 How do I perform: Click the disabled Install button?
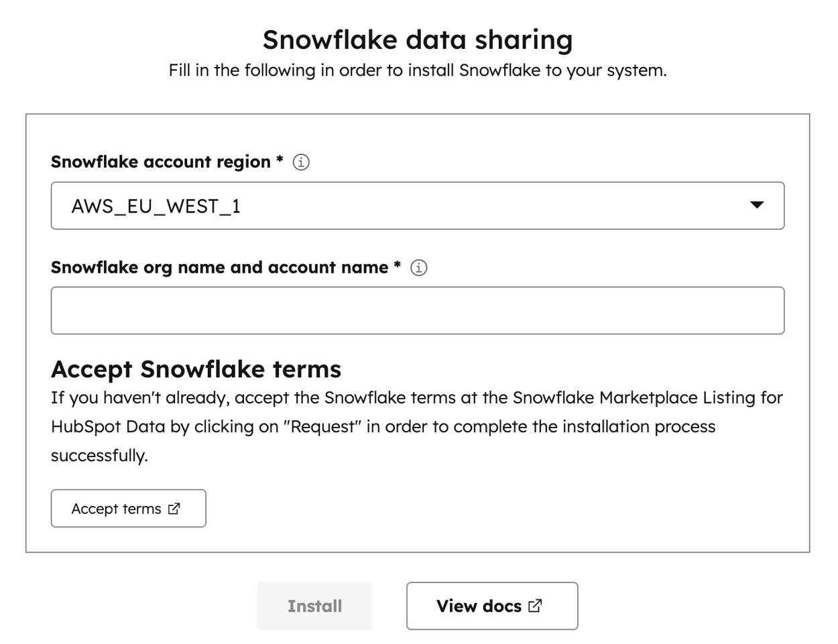(x=314, y=606)
